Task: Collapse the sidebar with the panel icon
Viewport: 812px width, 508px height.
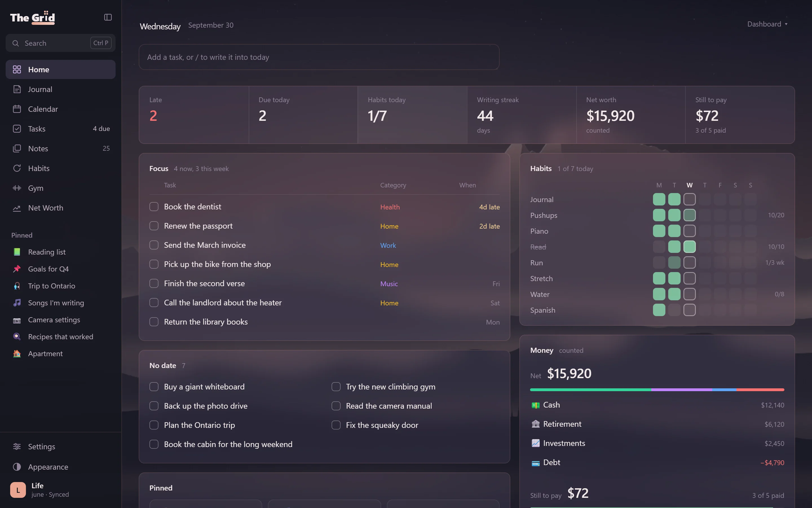Action: pos(108,17)
